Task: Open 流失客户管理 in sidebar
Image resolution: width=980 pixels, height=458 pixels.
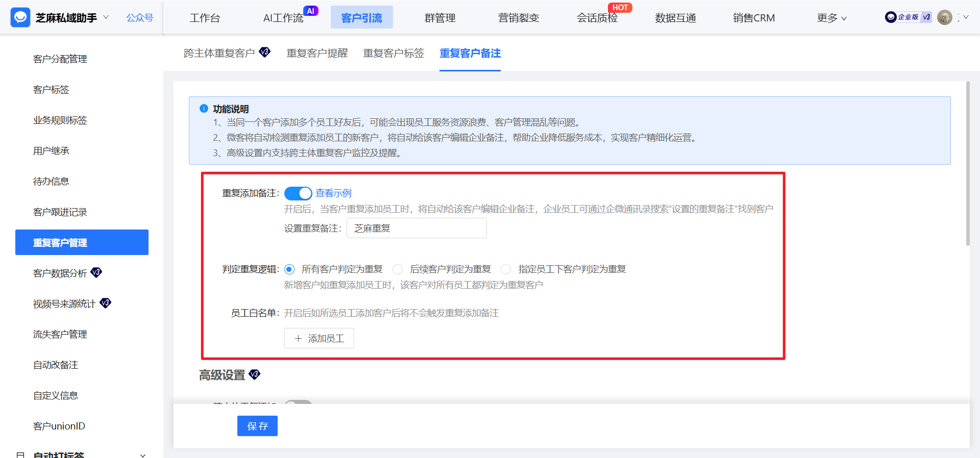Action: [x=60, y=335]
